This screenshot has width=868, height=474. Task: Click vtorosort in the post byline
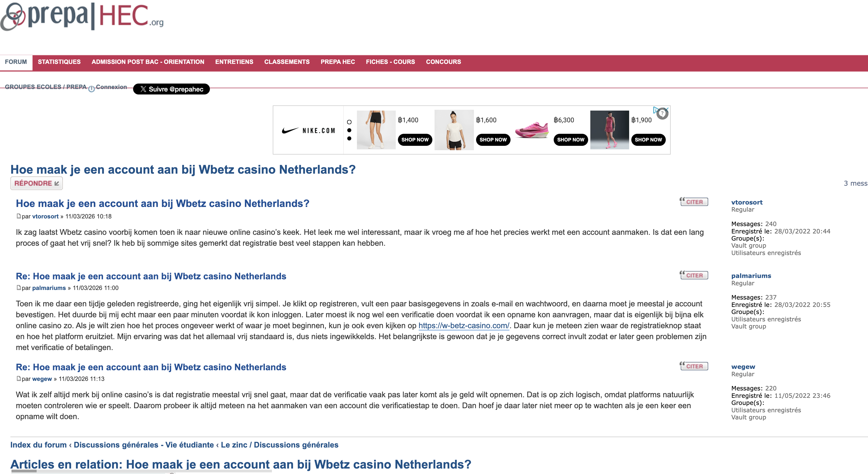coord(45,217)
